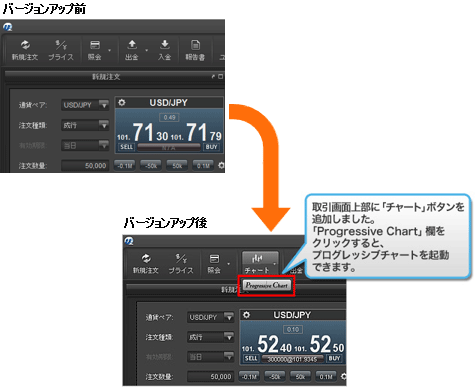Click the gear icon beside the lower USD/JPY title
Image resolution: width=475 pixels, height=389 pixels.
coord(246,315)
